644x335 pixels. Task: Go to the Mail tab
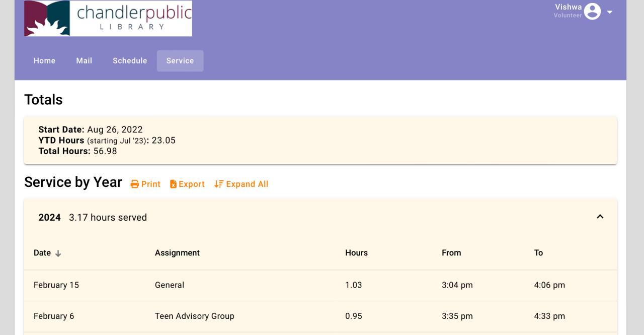pos(84,61)
